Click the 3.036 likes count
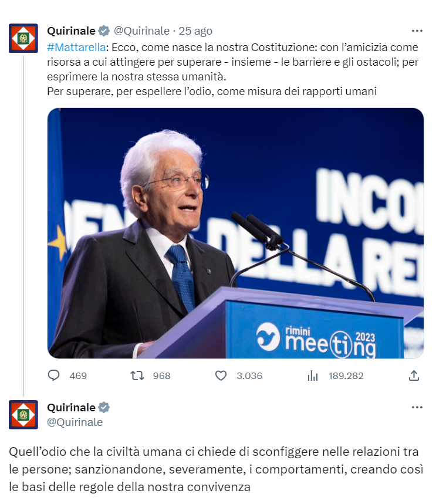436x504 pixels. [249, 376]
